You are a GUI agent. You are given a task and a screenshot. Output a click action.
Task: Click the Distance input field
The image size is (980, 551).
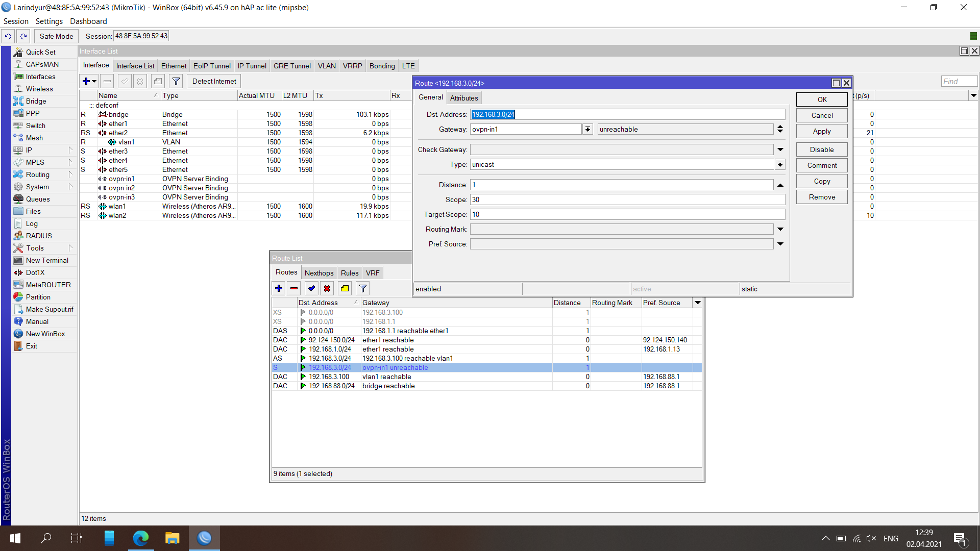[622, 185]
